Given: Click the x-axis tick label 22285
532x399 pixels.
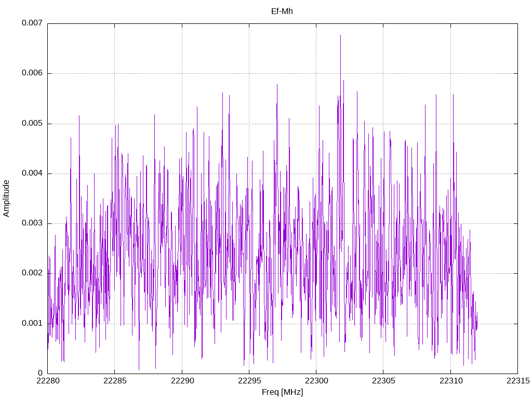Looking at the screenshot, I should tap(115, 381).
